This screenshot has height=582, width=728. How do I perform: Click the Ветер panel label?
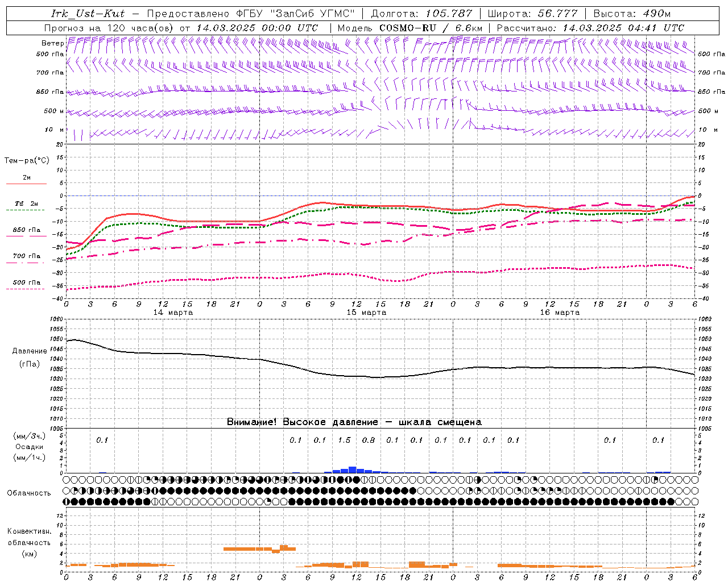[x=52, y=43]
